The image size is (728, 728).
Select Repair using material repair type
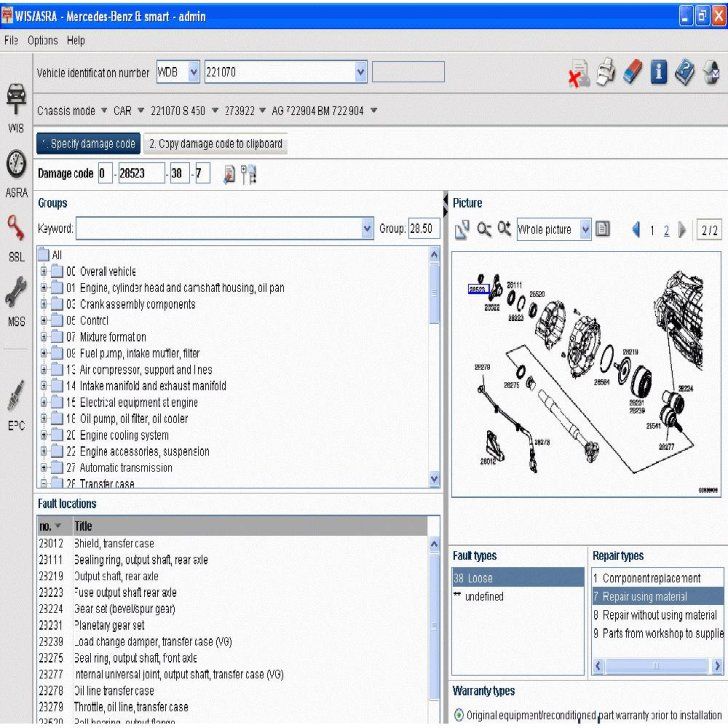pyautogui.click(x=657, y=596)
